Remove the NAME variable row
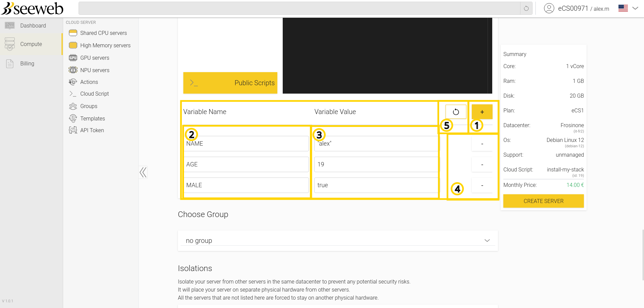644x308 pixels. (x=482, y=144)
